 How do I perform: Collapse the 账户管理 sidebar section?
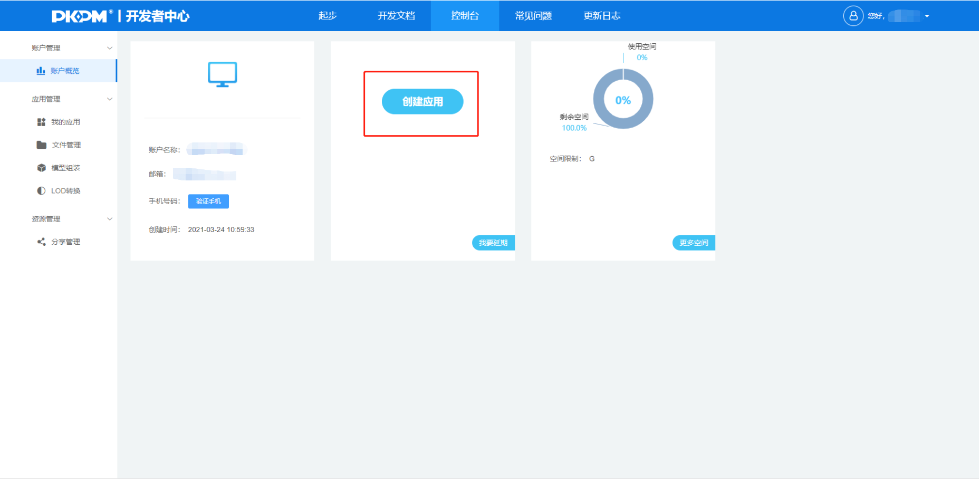pos(110,48)
